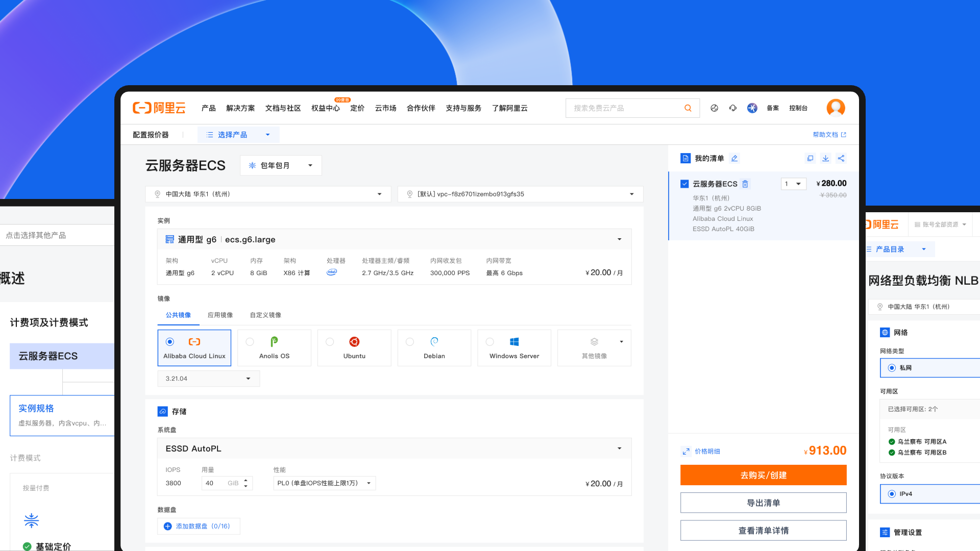Share the list via share icon

841,158
